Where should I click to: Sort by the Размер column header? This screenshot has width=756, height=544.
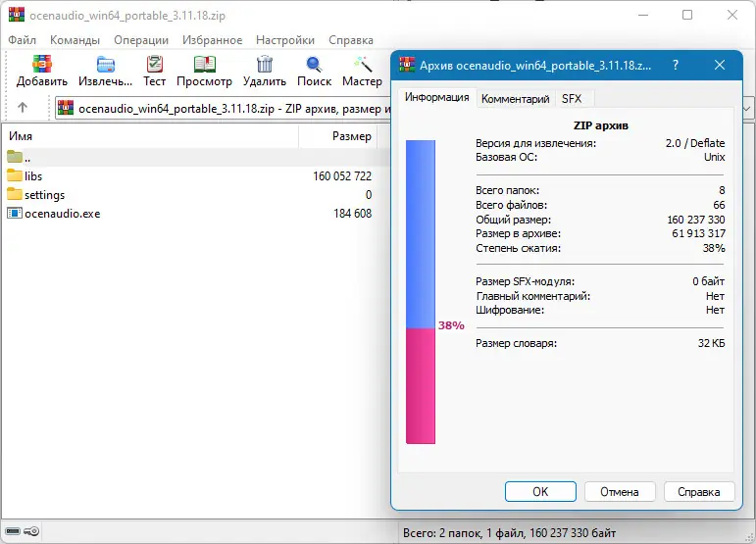(x=337, y=136)
